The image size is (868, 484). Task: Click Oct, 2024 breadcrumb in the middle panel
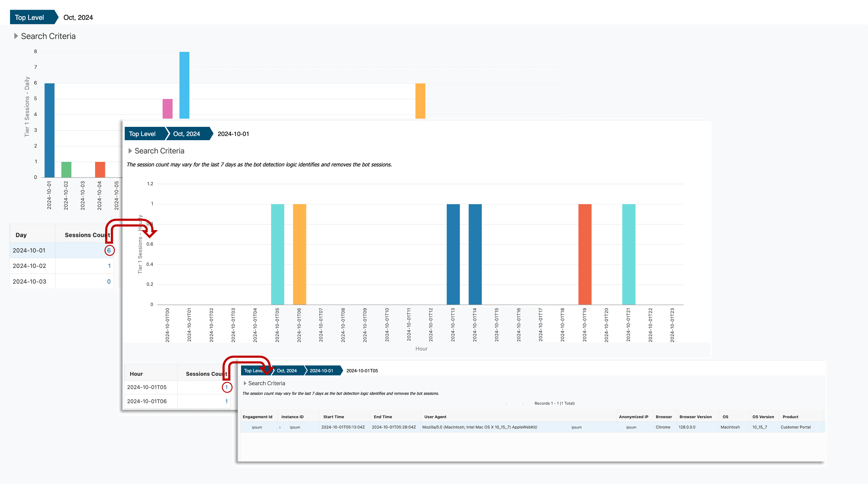tap(186, 134)
